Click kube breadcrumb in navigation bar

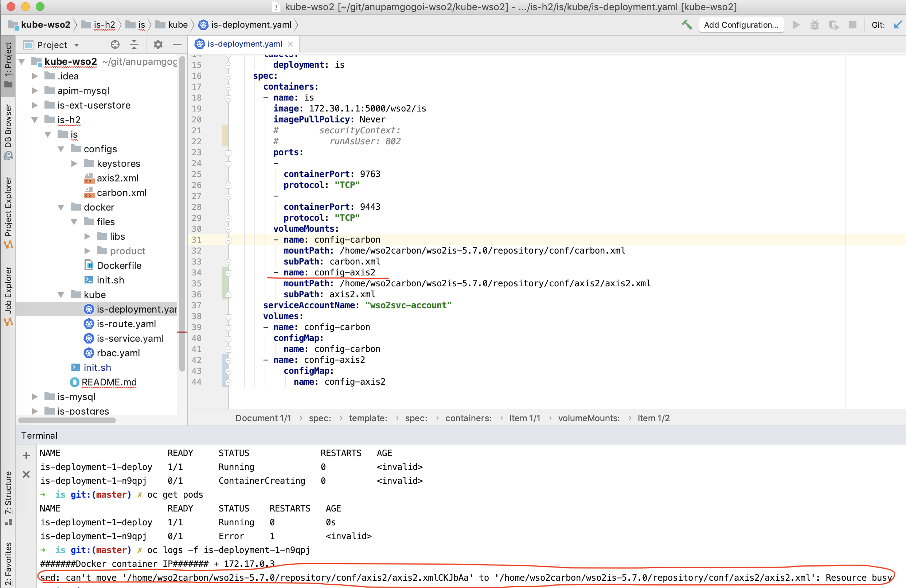pyautogui.click(x=177, y=25)
